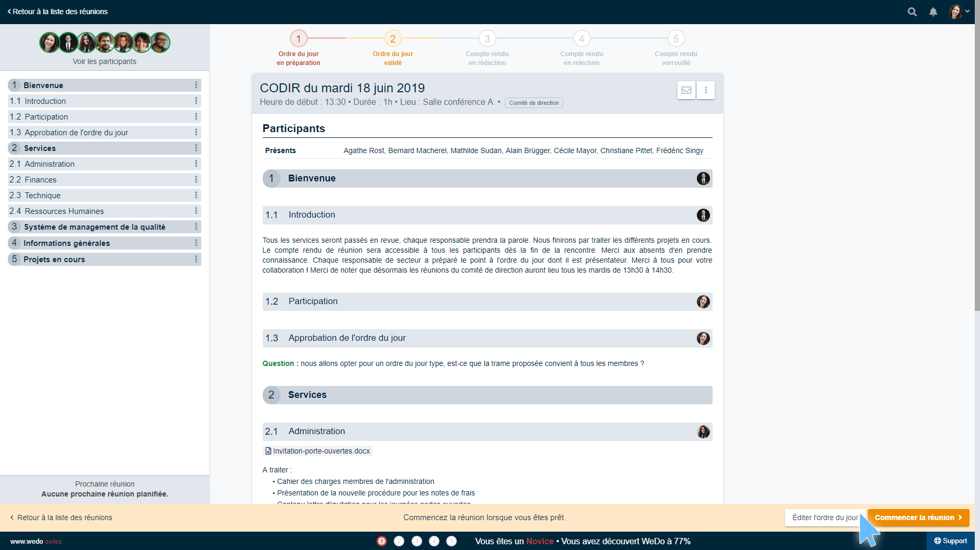
Task: Open options for Informations générales
Action: (196, 243)
